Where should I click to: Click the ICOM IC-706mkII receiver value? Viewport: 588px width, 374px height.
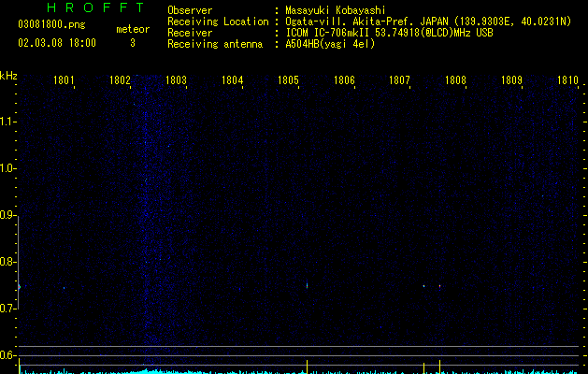click(389, 33)
